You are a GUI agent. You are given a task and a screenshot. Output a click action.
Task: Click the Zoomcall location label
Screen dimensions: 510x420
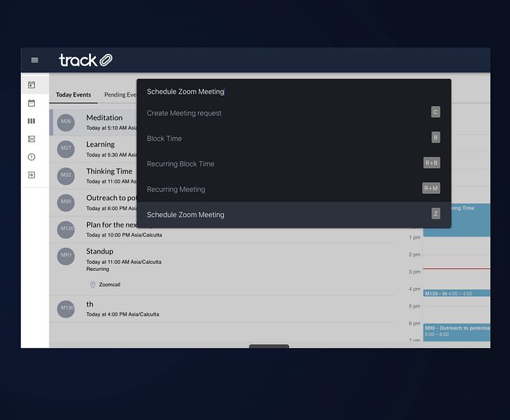tap(110, 285)
